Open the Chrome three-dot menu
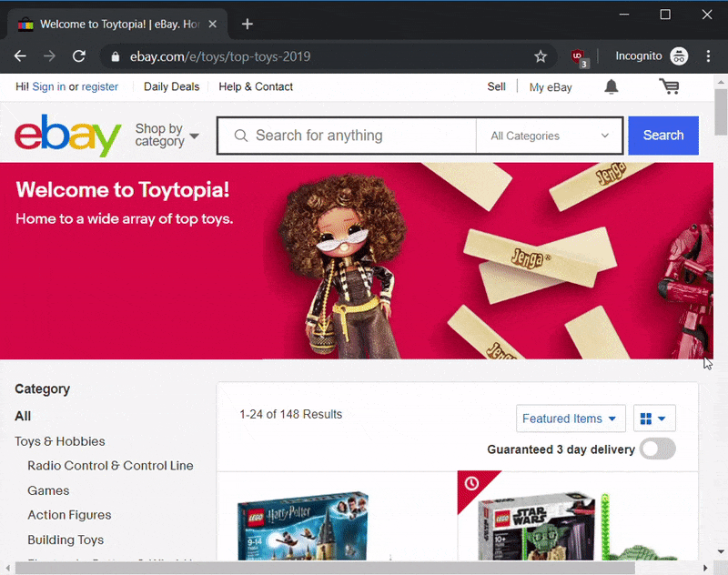Screen dimensions: 728x575 [709, 56]
